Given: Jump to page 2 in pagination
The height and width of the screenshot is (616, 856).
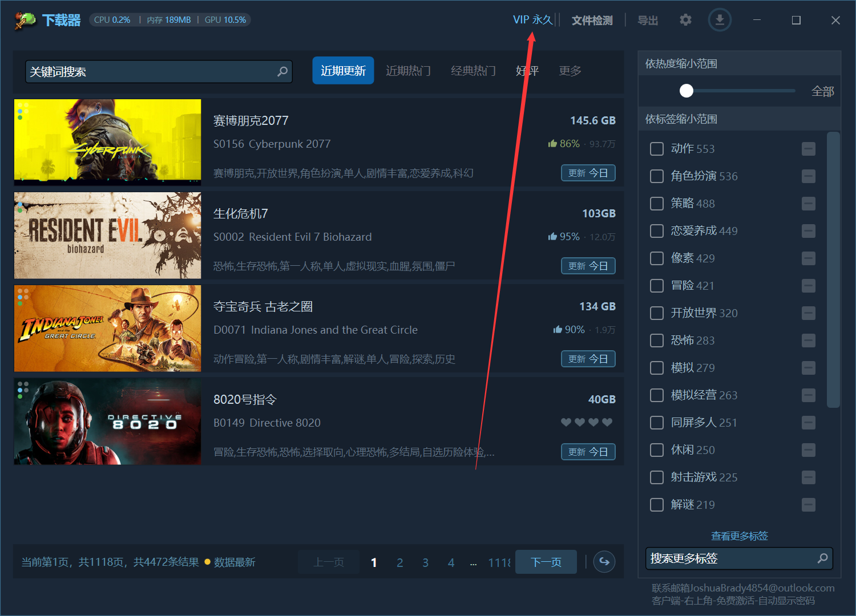Looking at the screenshot, I should (x=399, y=563).
